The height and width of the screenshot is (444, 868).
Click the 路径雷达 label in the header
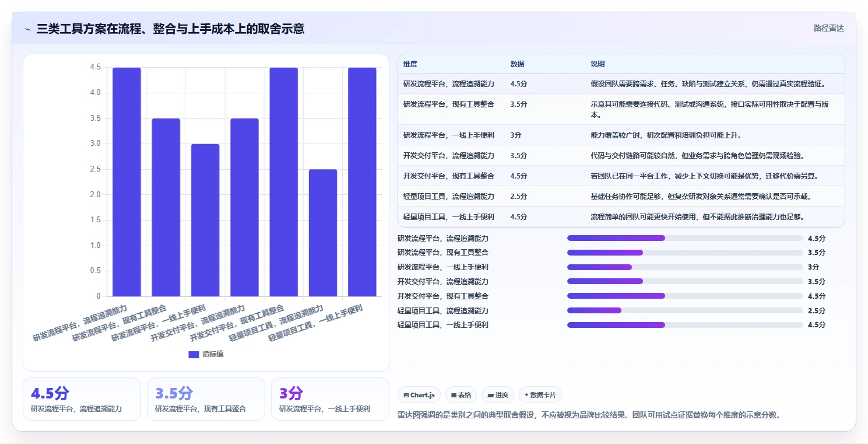pos(828,28)
